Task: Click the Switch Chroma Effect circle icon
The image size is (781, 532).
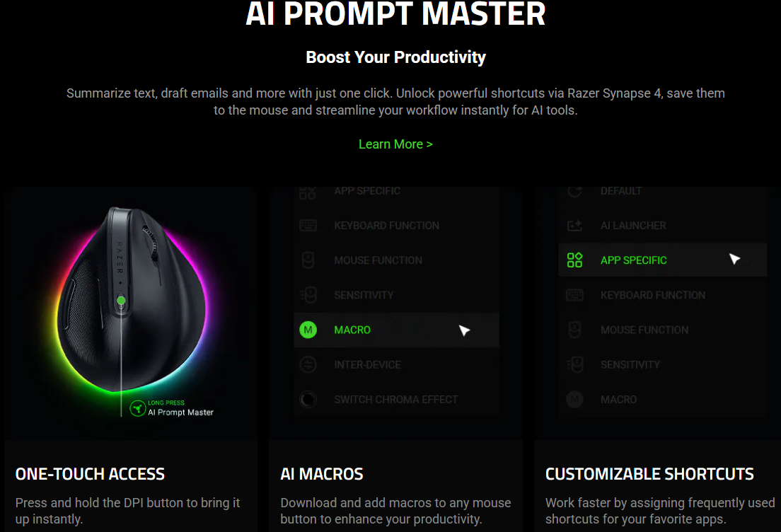Action: point(308,400)
